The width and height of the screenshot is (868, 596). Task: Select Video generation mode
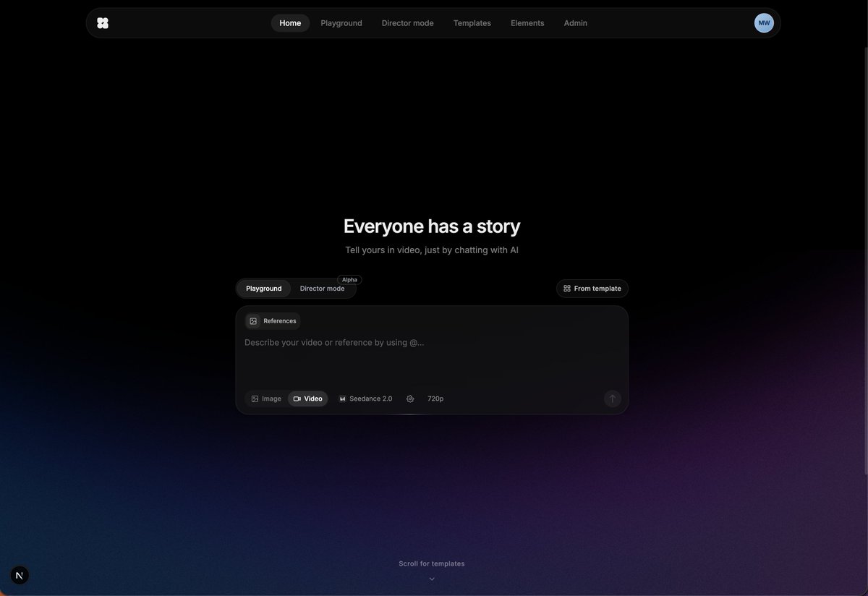308,399
